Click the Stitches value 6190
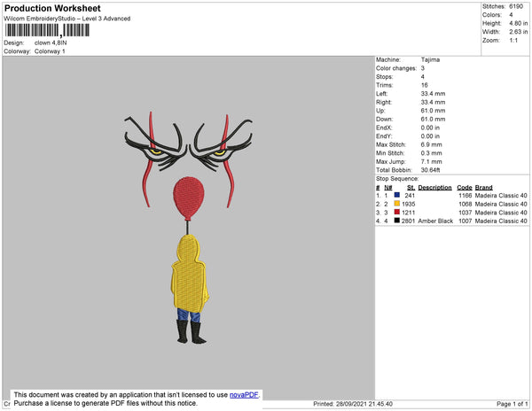The width and height of the screenshot is (532, 411). (x=516, y=6)
